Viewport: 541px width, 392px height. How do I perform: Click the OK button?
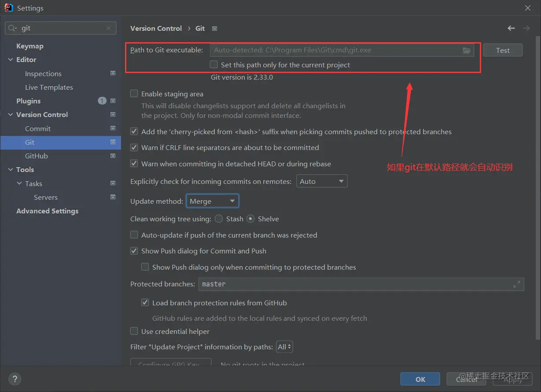(x=420, y=379)
